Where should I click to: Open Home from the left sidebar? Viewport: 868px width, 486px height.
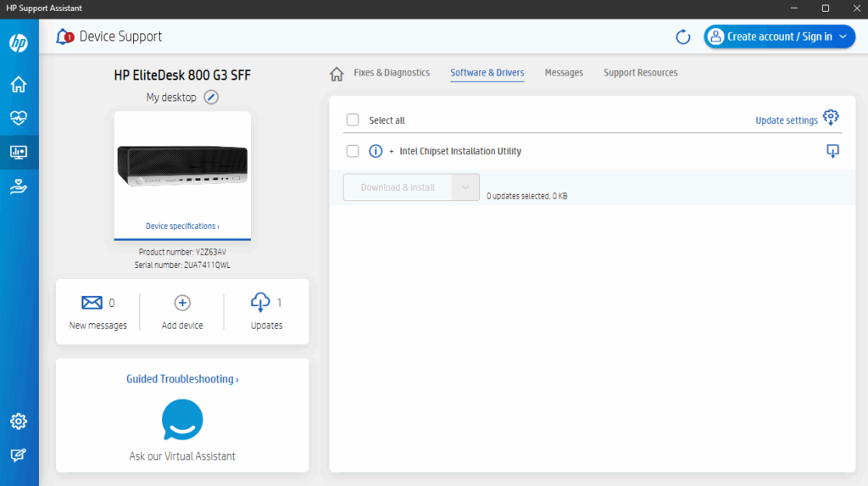tap(19, 84)
